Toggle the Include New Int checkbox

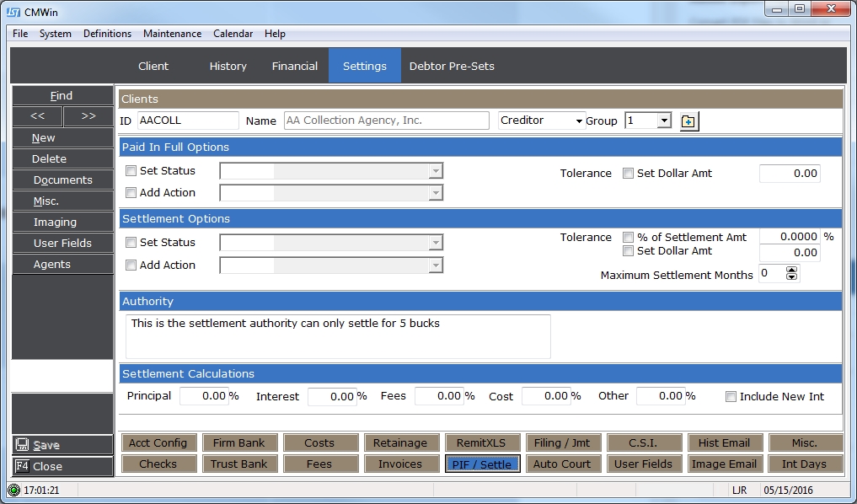click(731, 397)
